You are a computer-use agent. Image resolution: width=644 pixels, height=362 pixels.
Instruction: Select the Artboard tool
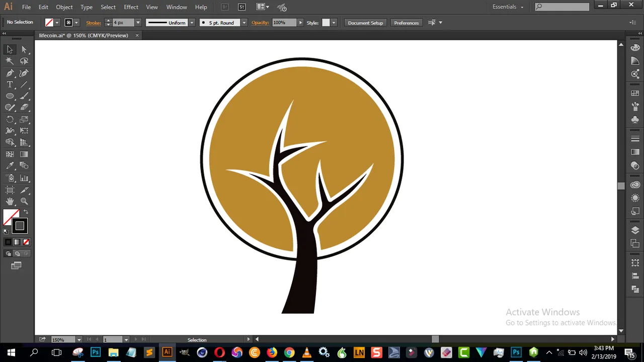10,190
